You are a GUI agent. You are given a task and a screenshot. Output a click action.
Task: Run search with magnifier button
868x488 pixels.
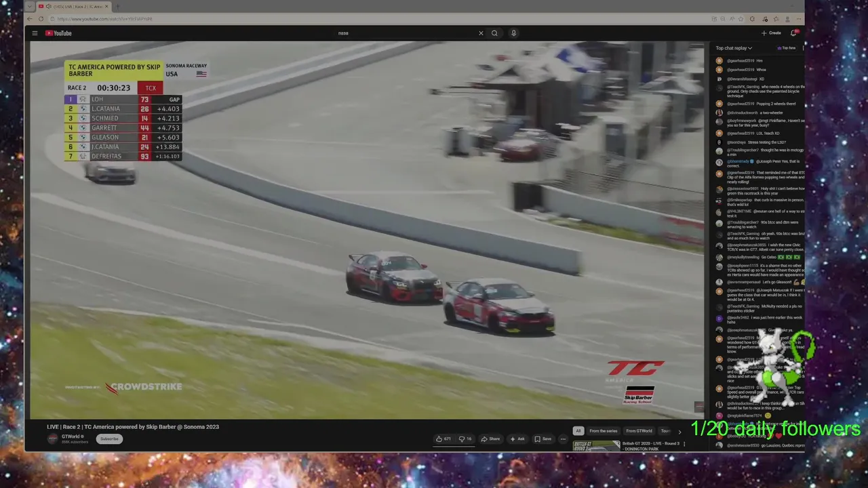coord(494,33)
